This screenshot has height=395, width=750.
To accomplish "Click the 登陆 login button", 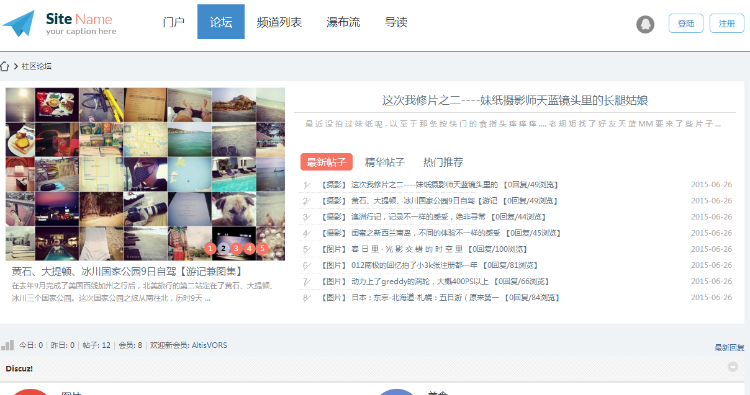I will tap(686, 23).
